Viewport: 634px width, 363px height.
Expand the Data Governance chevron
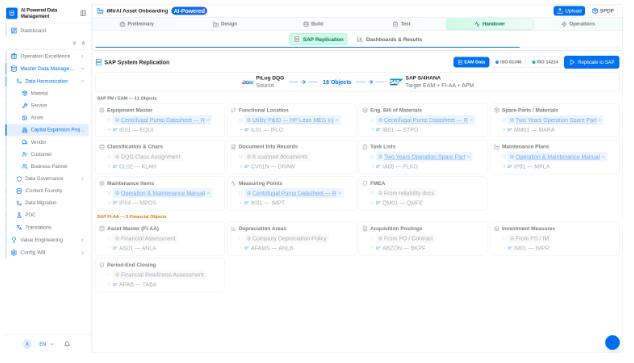(x=82, y=179)
